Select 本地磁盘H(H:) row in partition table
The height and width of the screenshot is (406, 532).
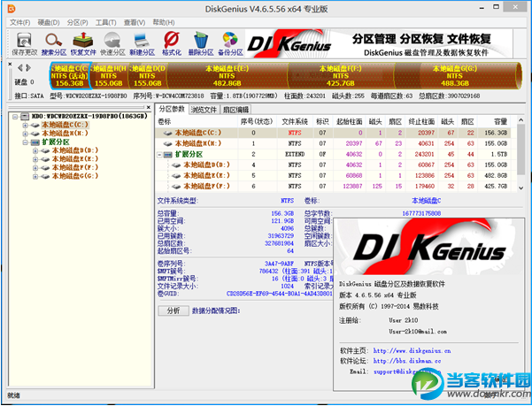pos(333,143)
